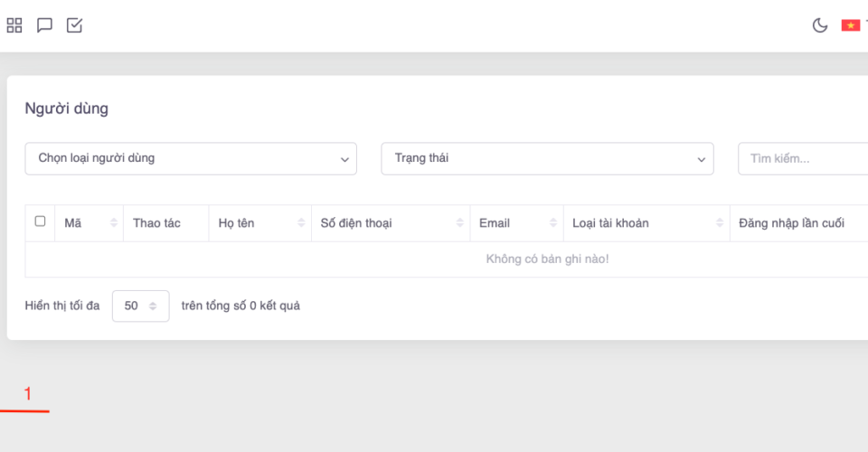Screen dimensions: 868x452
Task: Focus the Tìm kiếm search field
Action: pyautogui.click(x=805, y=158)
